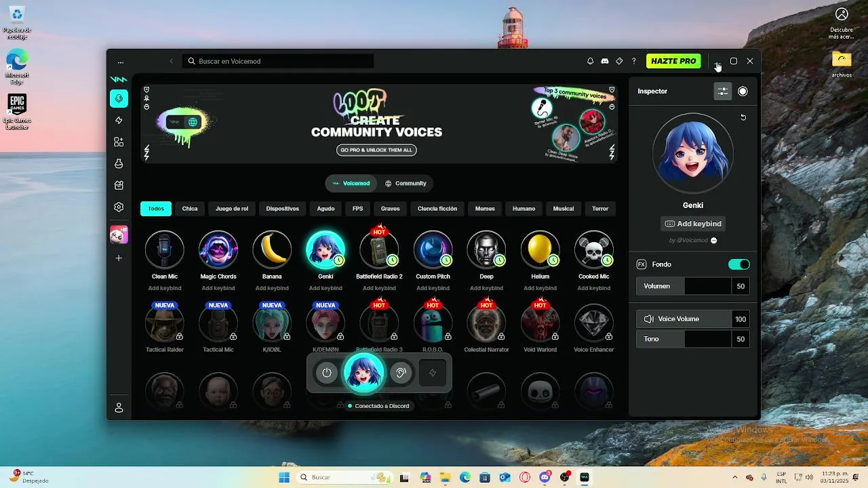Click Add keybind button in Inspector

693,224
